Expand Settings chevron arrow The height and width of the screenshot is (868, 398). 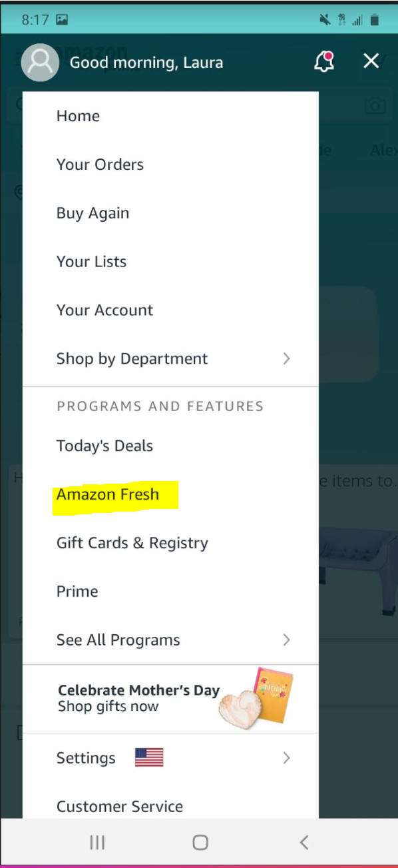pos(287,757)
